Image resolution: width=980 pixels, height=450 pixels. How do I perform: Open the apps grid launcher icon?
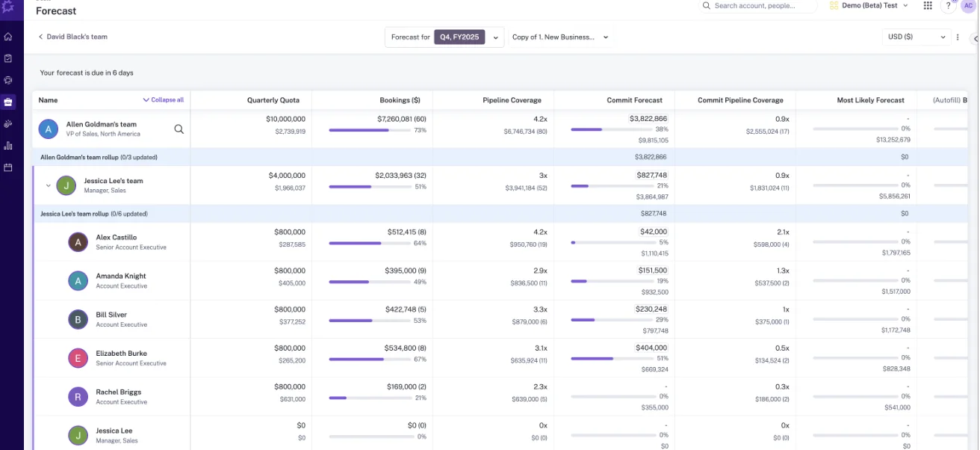[928, 6]
